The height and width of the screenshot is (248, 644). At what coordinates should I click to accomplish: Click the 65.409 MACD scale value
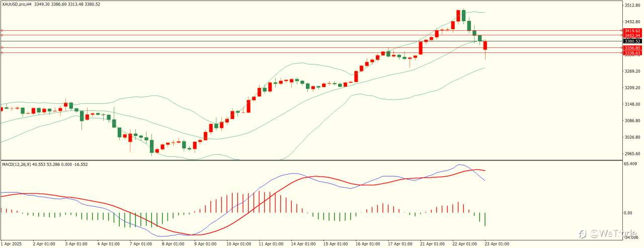tap(631, 164)
